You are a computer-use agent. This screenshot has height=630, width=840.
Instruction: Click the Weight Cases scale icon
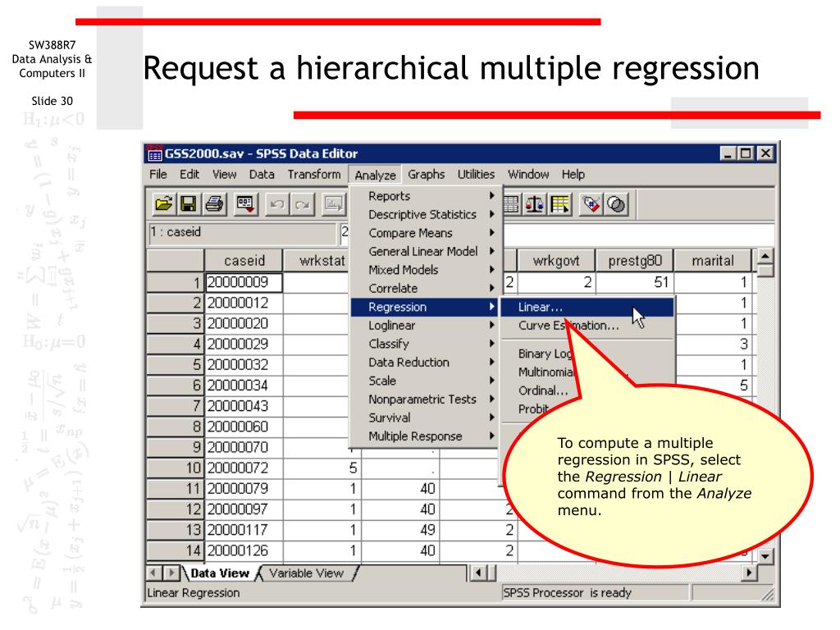[535, 204]
